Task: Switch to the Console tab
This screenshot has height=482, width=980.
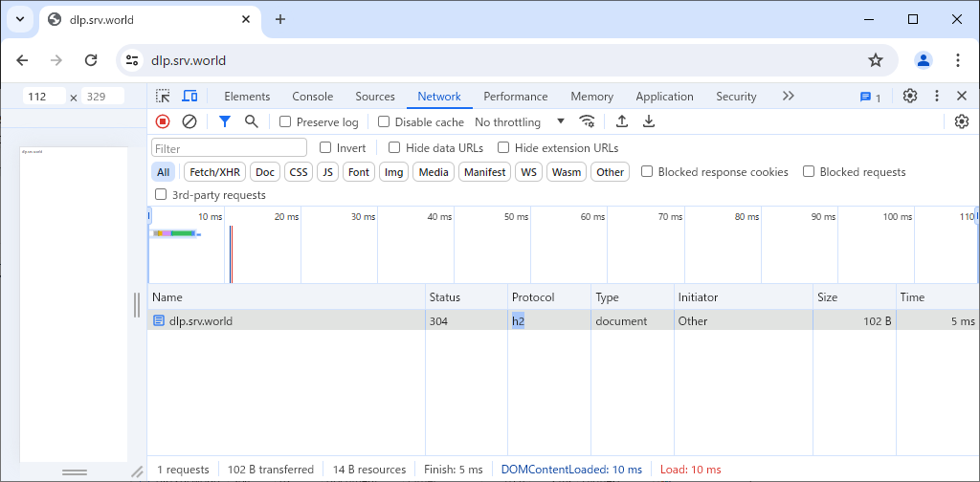Action: [x=312, y=97]
